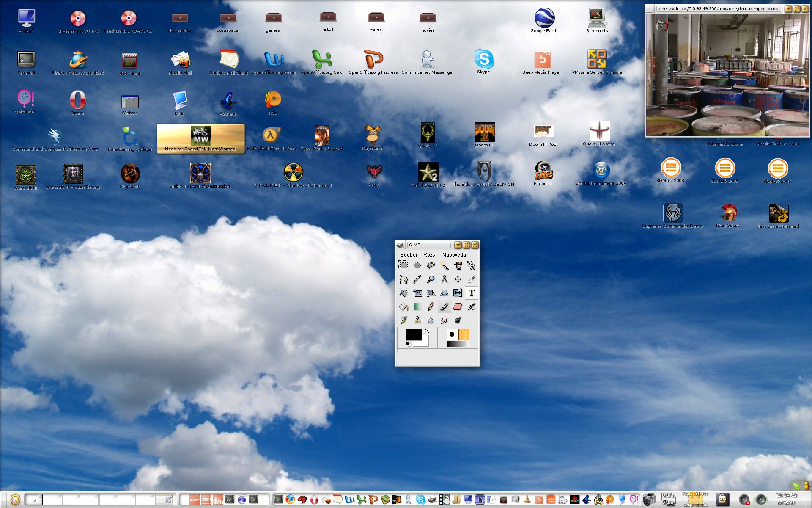Image resolution: width=812 pixels, height=508 pixels.
Task: Open Need for Speed Most Wanted shortcut
Action: click(201, 139)
